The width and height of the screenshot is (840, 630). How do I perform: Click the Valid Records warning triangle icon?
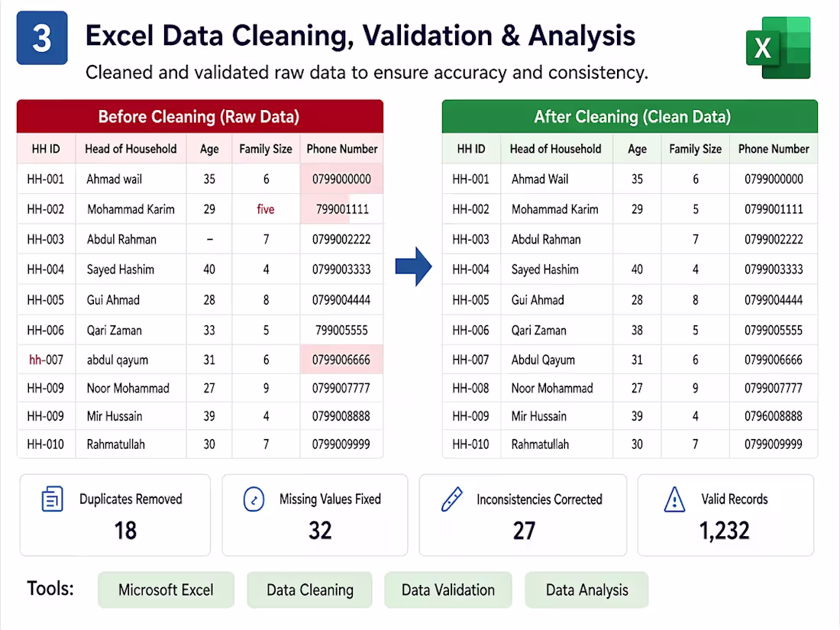[x=674, y=499]
